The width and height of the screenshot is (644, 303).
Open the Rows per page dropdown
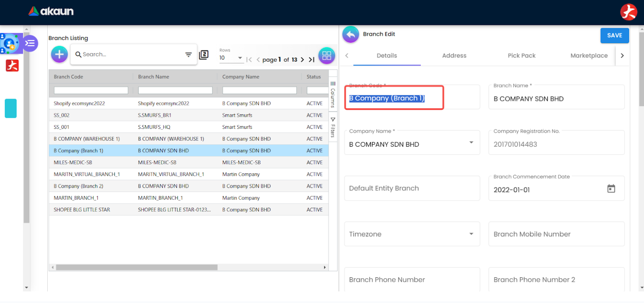[x=240, y=58]
